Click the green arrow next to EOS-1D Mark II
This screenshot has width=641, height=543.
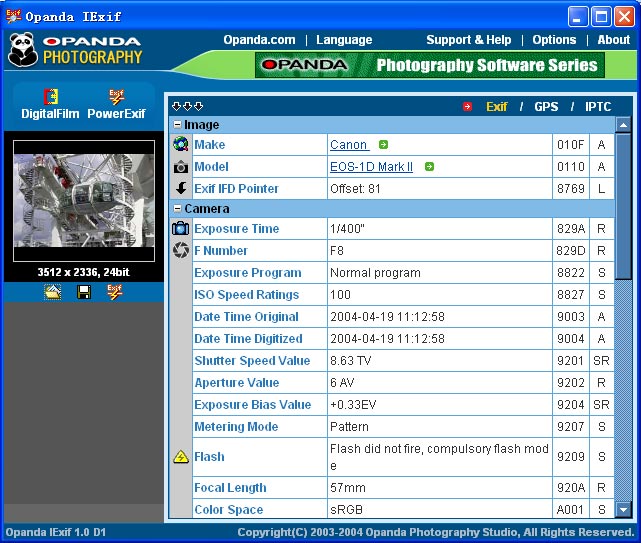click(x=429, y=166)
